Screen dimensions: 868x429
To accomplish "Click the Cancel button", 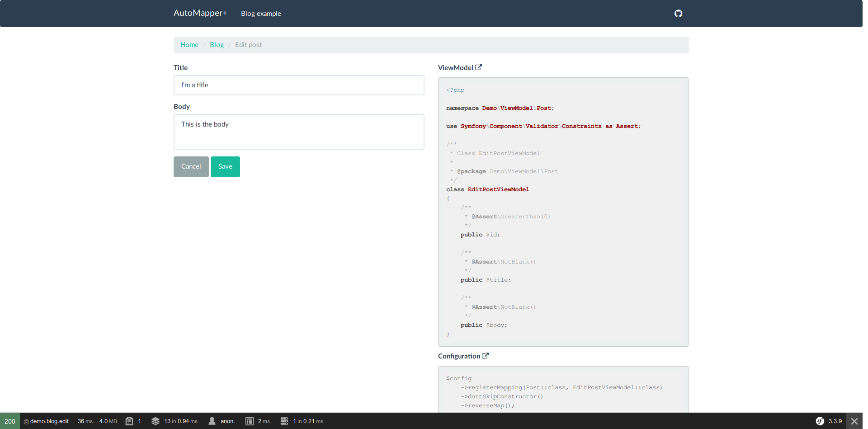I will pos(191,167).
